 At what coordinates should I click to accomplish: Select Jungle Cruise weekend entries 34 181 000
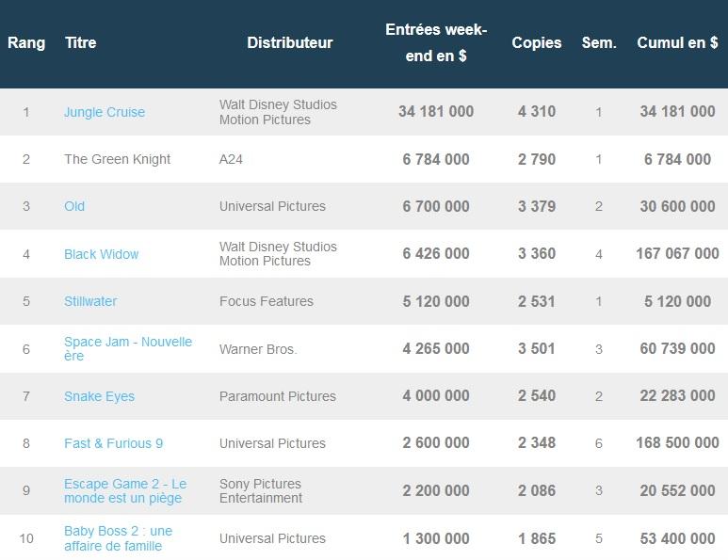(436, 112)
